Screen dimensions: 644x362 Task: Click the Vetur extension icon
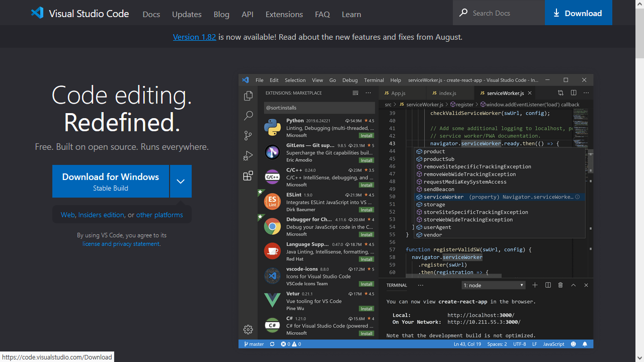272,301
